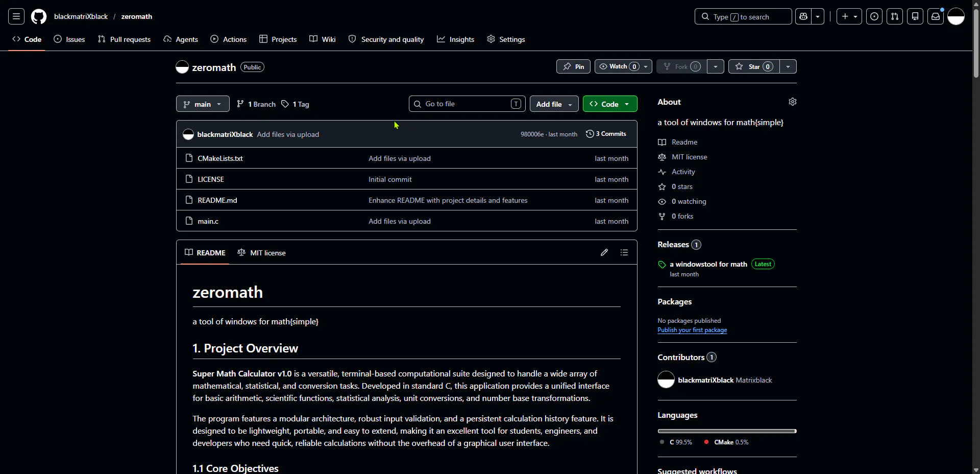Open the README outline list icon
This screenshot has height=474, width=980.
click(x=624, y=252)
